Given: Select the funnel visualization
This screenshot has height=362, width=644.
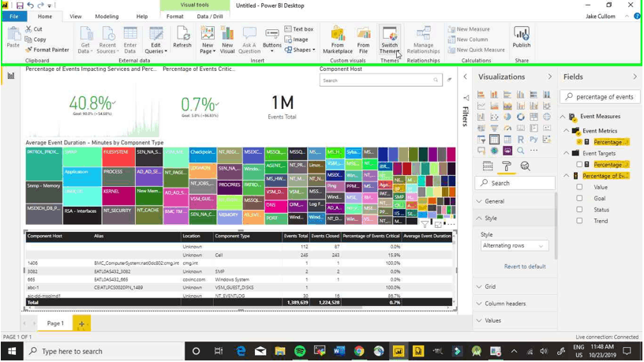Looking at the screenshot, I should 494,128.
